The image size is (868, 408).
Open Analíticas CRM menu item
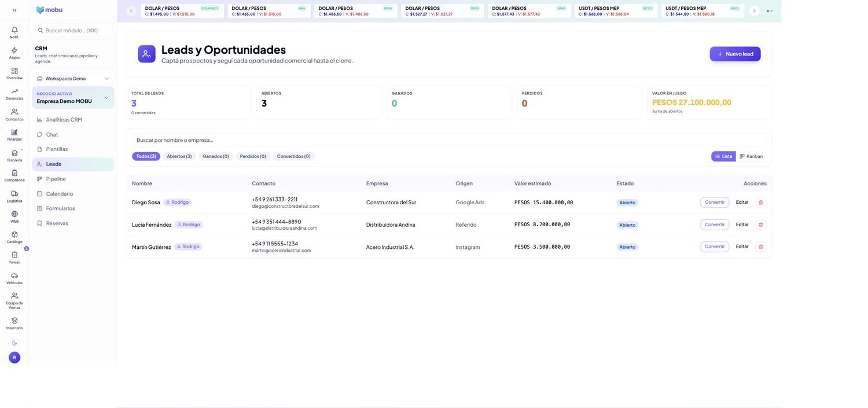pyautogui.click(x=73, y=120)
